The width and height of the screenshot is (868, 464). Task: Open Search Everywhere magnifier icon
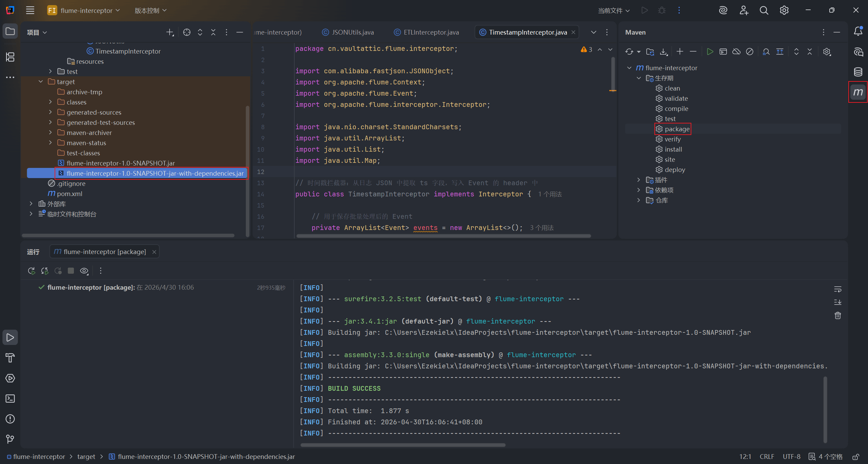pyautogui.click(x=764, y=10)
